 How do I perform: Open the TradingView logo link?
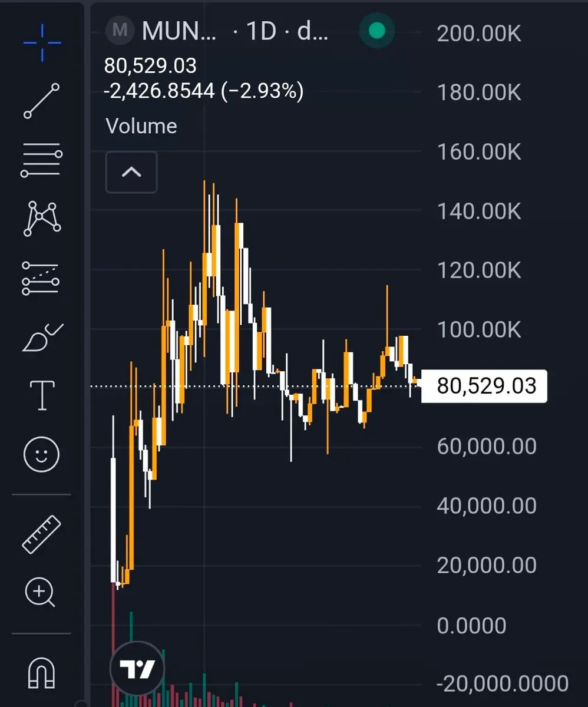point(137,669)
